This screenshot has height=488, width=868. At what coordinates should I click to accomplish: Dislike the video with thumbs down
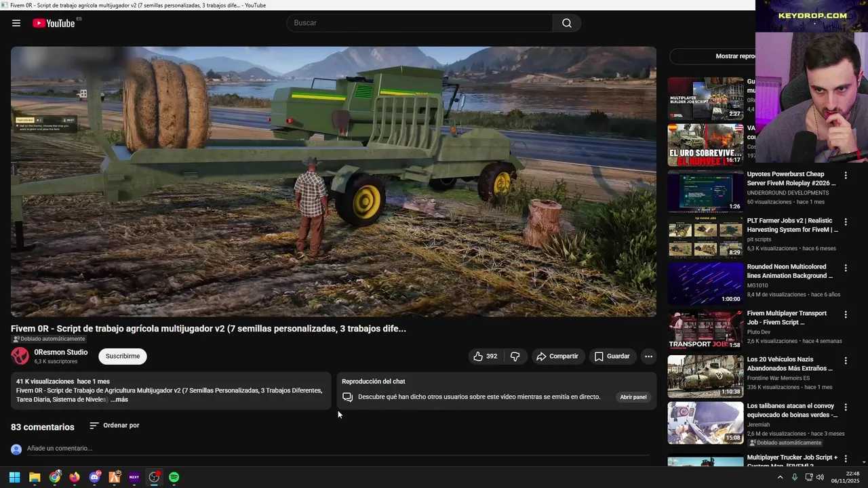(x=515, y=356)
